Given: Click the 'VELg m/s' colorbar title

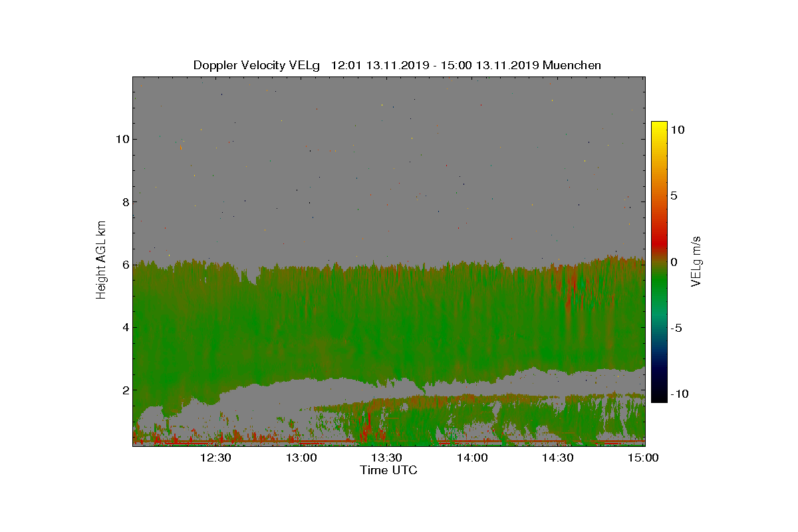Looking at the screenshot, I should [x=697, y=261].
